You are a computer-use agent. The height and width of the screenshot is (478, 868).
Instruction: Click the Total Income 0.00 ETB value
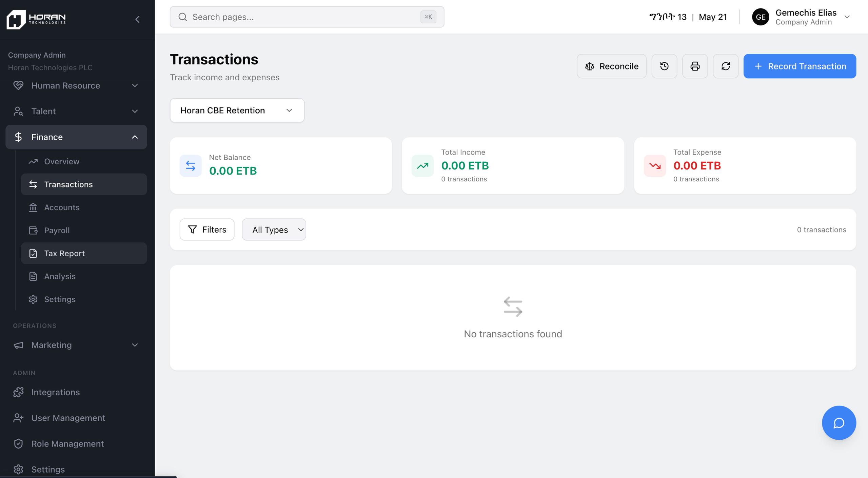465,166
